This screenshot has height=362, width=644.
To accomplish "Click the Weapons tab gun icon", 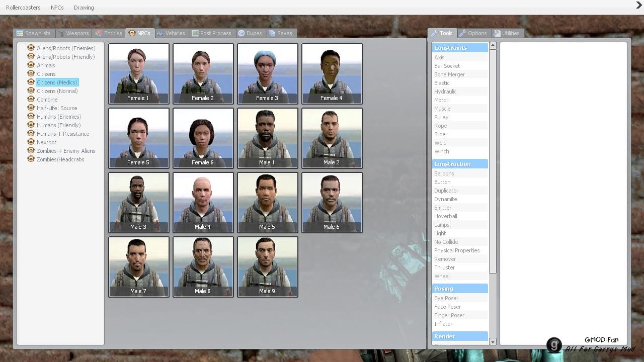I will tap(60, 33).
